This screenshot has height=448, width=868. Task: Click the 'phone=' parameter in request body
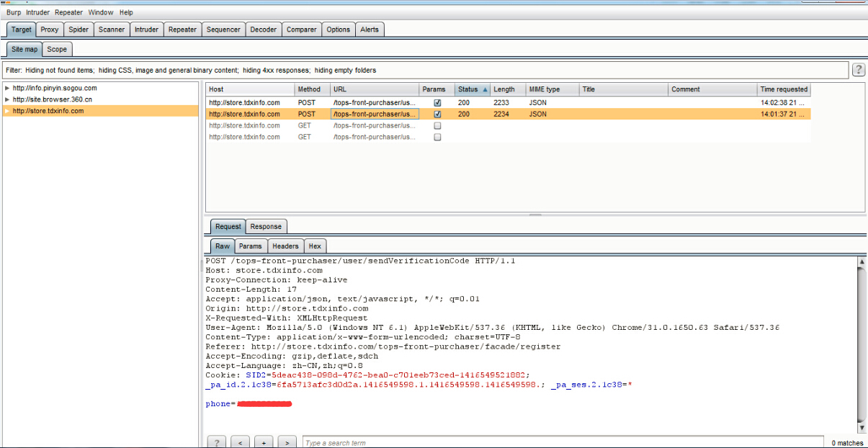coord(220,404)
